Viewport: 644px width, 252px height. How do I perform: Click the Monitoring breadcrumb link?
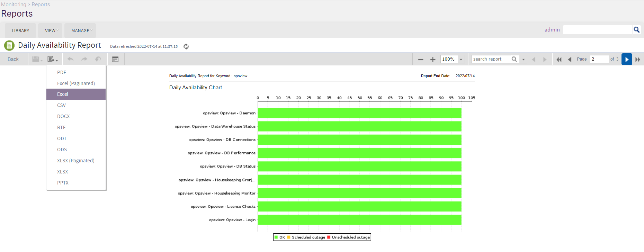(14, 4)
